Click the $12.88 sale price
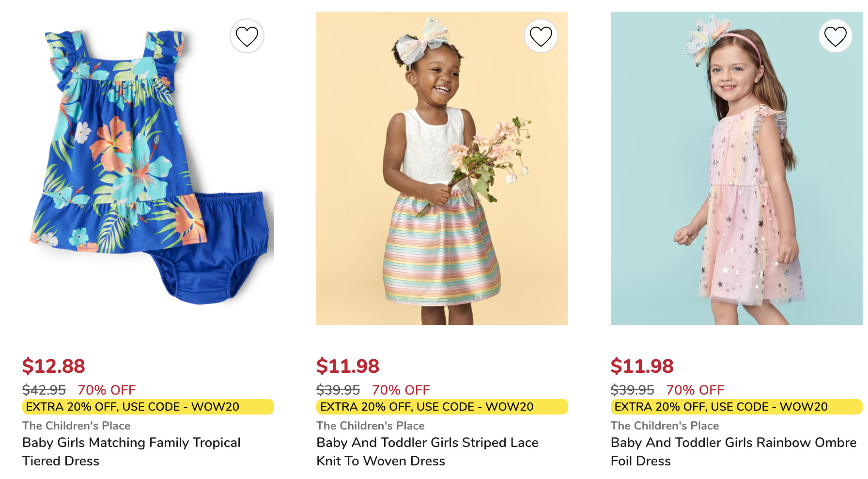Image resolution: width=868 pixels, height=479 pixels. click(x=53, y=366)
